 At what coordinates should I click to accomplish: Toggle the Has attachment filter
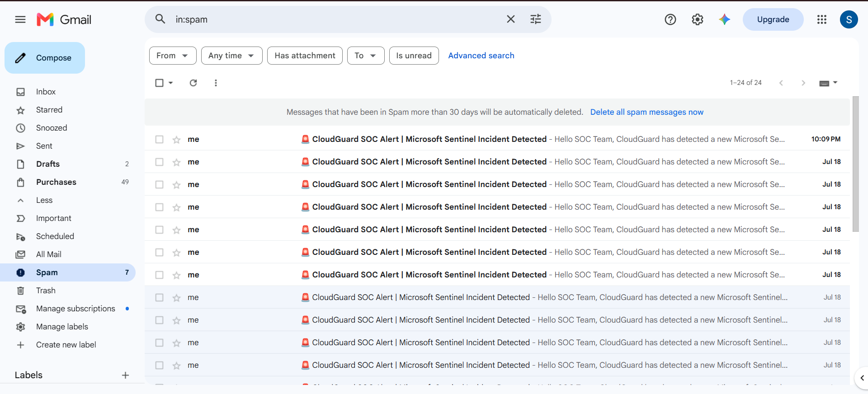point(305,56)
